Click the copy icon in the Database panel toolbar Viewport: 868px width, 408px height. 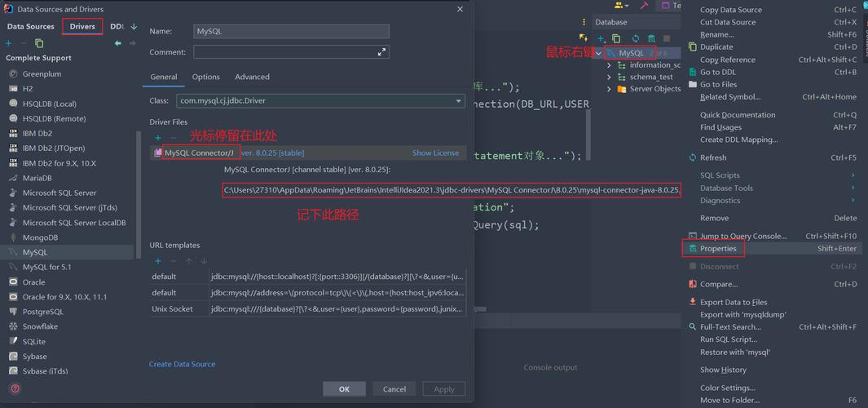tap(616, 38)
